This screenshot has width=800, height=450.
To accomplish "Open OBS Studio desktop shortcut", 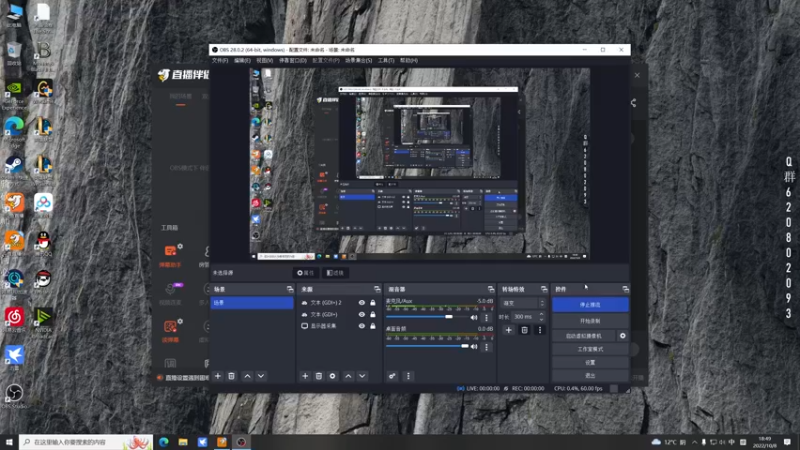I will (x=14, y=396).
